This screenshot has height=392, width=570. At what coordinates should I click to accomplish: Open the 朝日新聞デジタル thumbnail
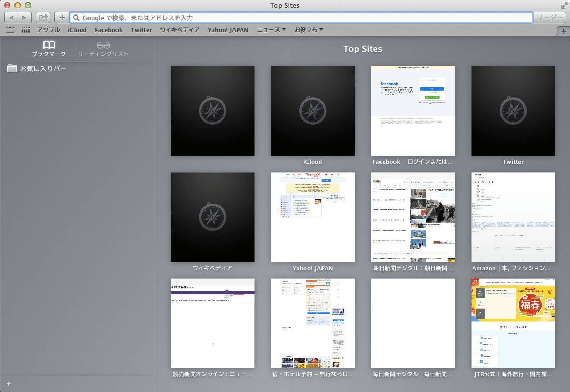[x=413, y=217]
